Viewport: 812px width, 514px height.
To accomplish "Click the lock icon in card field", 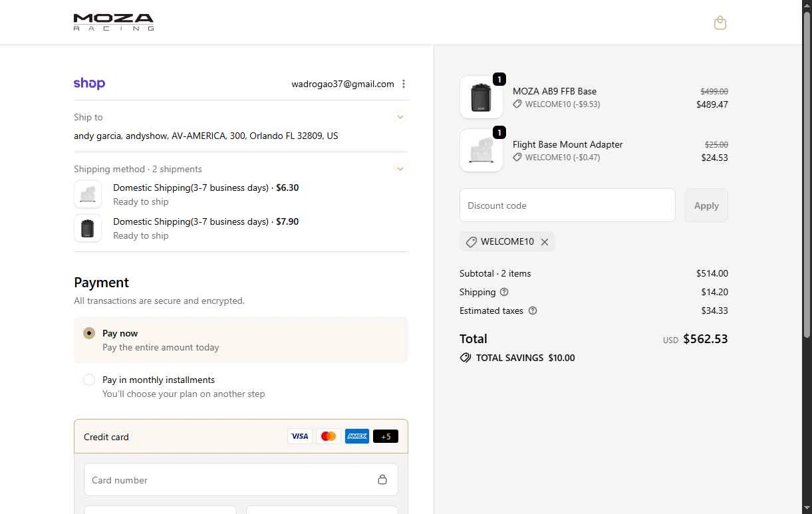I will [x=382, y=479].
